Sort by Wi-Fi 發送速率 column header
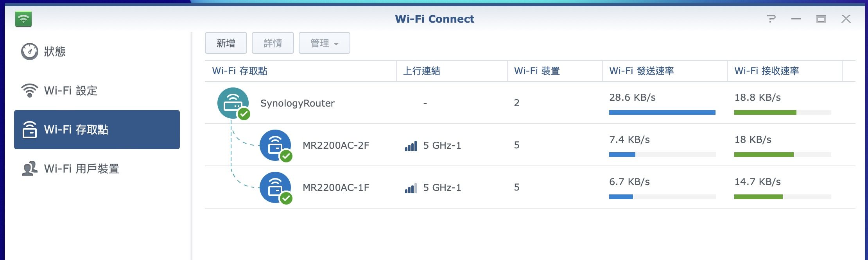This screenshot has height=260, width=868. click(641, 71)
